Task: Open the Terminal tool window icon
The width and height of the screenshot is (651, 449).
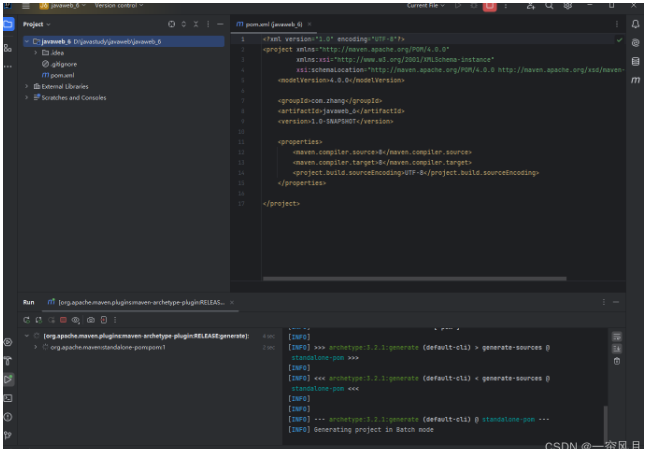Action: pyautogui.click(x=8, y=397)
